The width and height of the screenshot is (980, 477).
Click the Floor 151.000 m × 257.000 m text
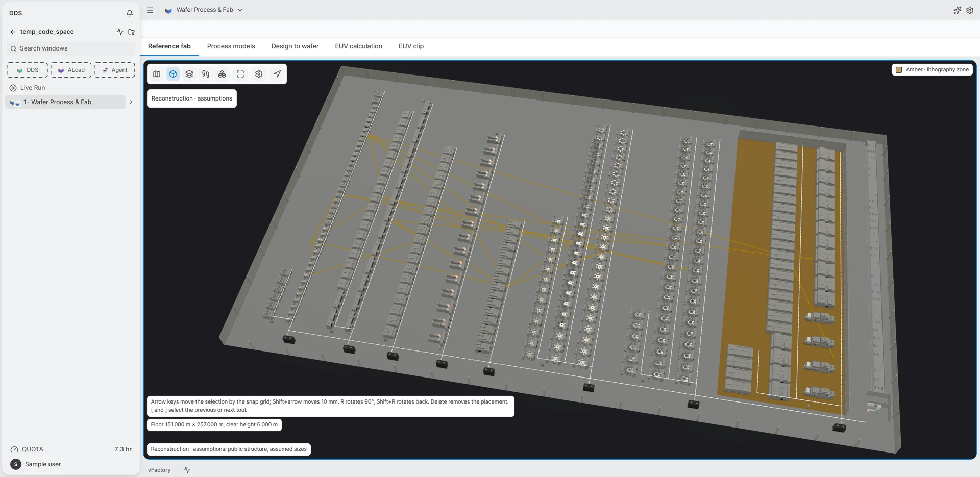(214, 424)
